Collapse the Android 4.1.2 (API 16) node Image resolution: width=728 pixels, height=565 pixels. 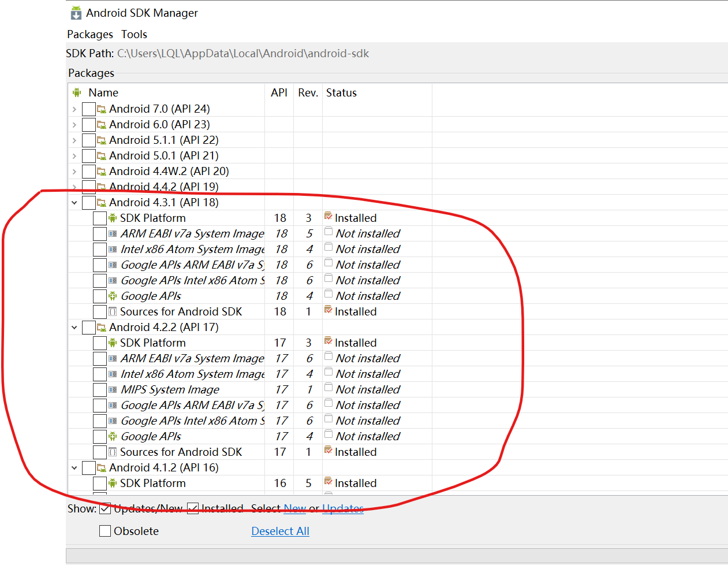click(74, 467)
